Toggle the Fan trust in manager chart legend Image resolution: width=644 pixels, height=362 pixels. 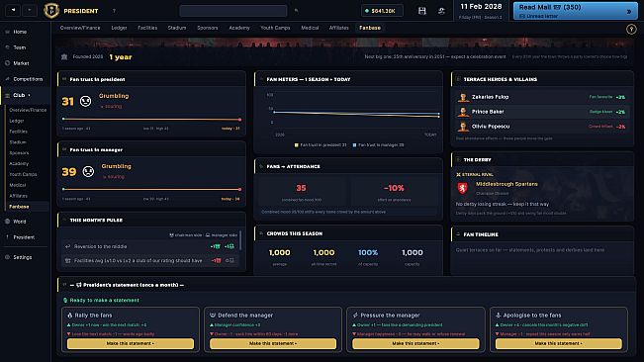point(378,144)
